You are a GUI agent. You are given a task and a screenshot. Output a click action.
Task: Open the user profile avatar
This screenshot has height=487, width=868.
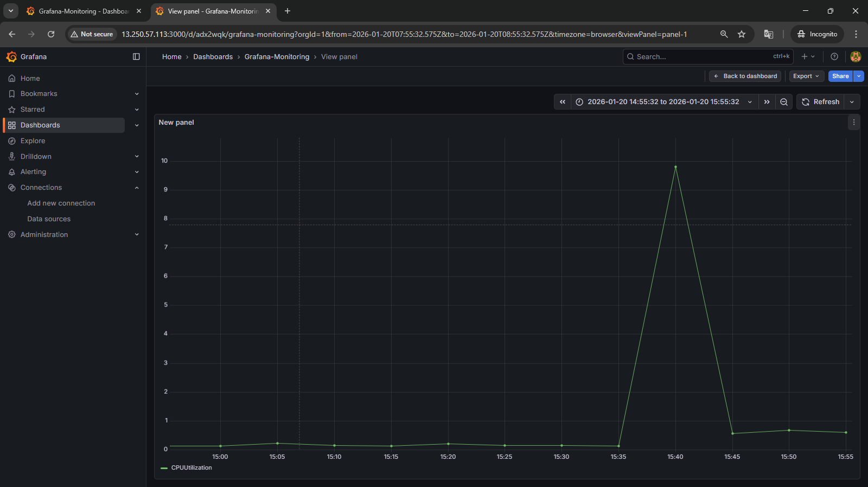coord(856,56)
